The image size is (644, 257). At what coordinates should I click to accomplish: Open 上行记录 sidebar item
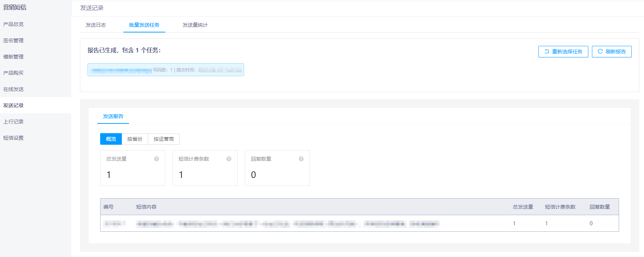coord(13,122)
